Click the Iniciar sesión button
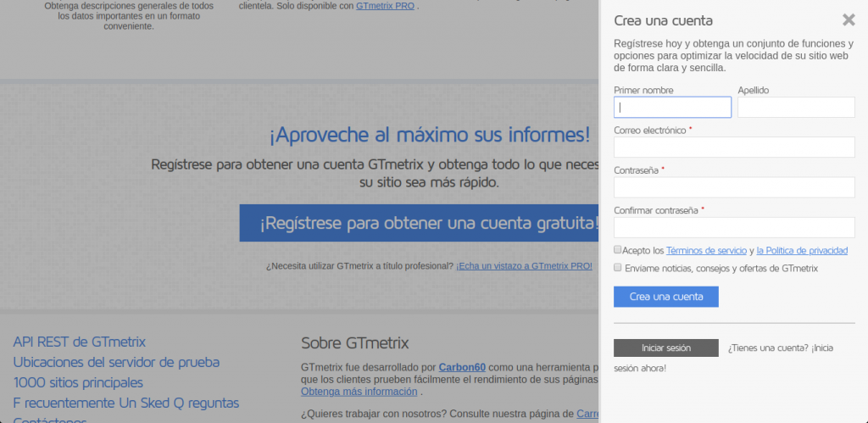Viewport: 868px width, 423px height. point(666,348)
